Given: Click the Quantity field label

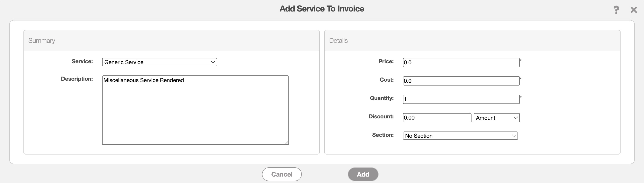Looking at the screenshot, I should tap(382, 98).
